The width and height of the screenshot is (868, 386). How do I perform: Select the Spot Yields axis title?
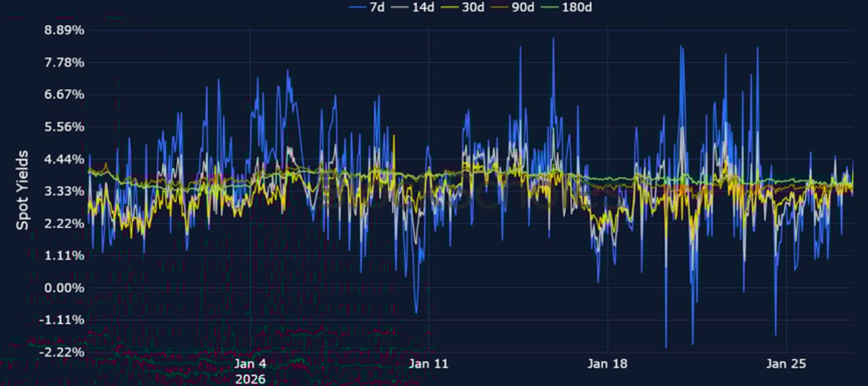click(22, 190)
